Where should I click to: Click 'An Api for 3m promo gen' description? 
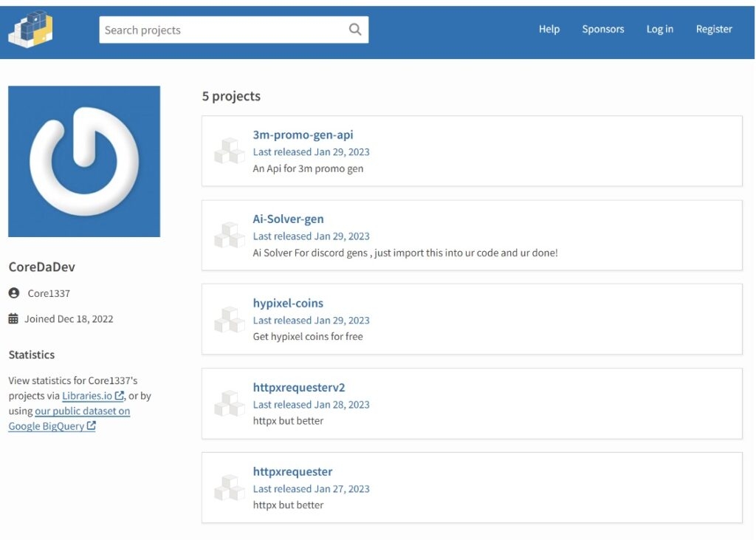pos(308,168)
